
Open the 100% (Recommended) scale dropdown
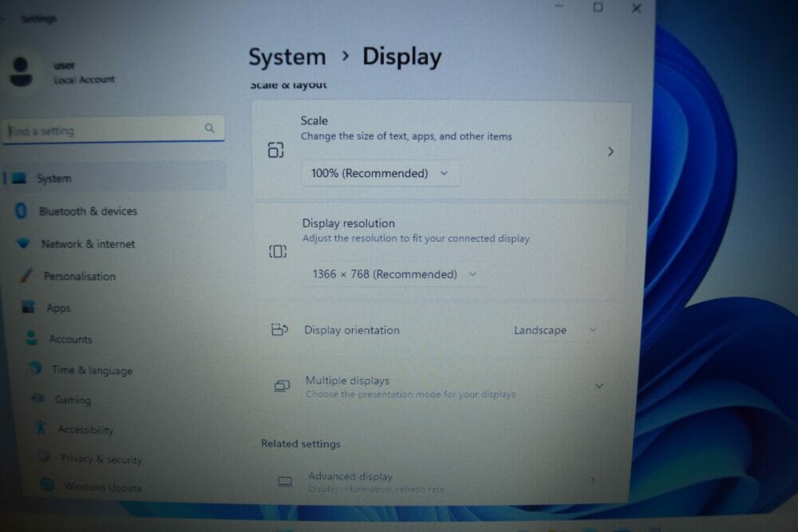click(x=381, y=173)
